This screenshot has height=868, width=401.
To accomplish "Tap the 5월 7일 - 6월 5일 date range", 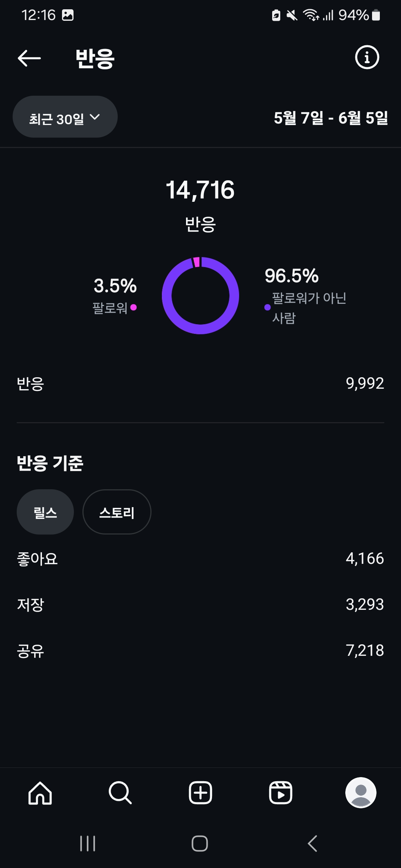I will click(330, 118).
